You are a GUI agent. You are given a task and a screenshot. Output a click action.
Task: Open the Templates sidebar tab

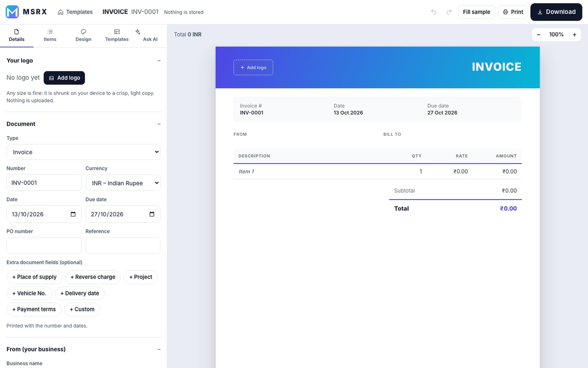point(117,35)
